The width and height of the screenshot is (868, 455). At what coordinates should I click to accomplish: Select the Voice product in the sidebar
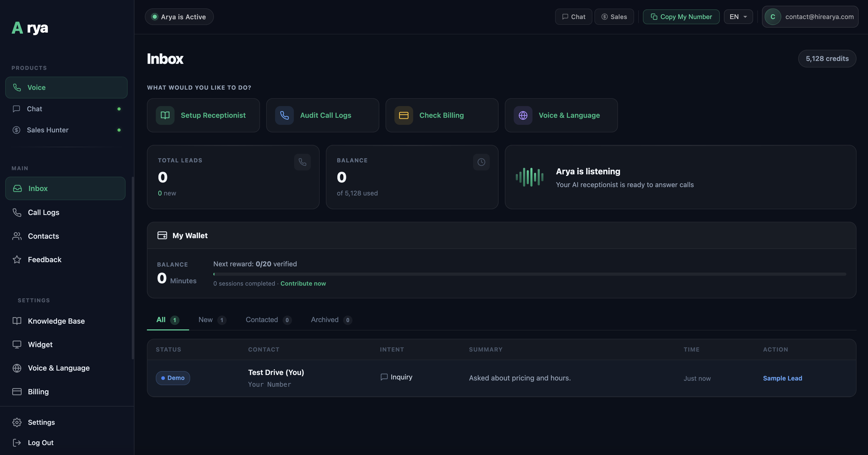point(36,87)
